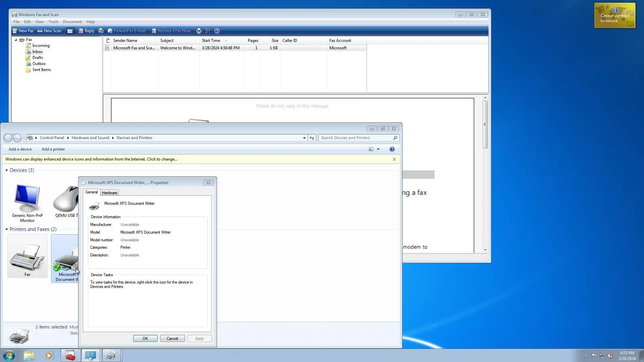Open help in Fax and Scan toolbar

pyautogui.click(x=217, y=31)
